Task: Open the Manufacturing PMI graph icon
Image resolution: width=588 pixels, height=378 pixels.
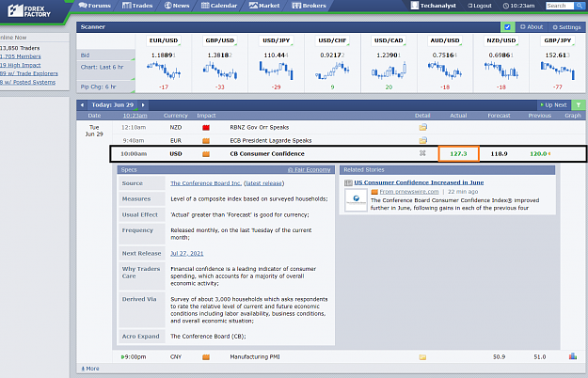Action: (573, 356)
